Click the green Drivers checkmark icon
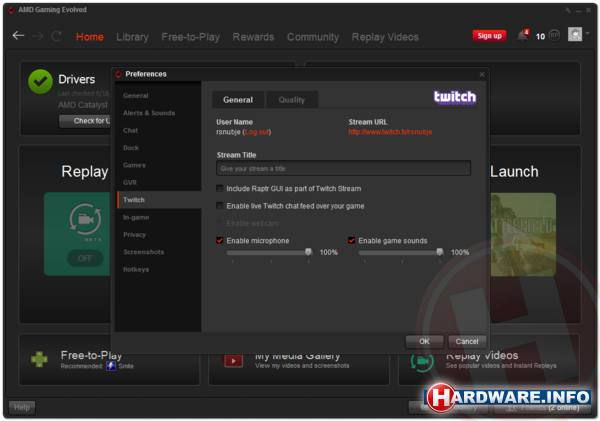Screen dimensions: 600x421 click(40, 82)
